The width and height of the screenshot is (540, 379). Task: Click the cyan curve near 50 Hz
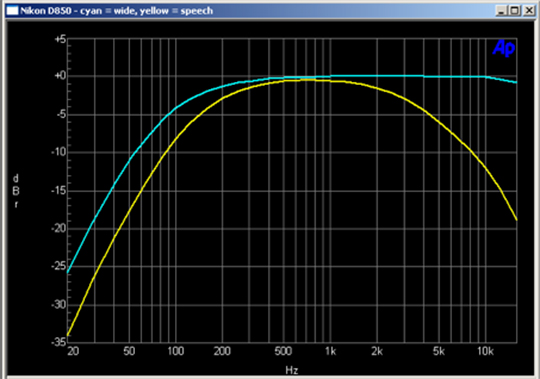click(x=129, y=160)
